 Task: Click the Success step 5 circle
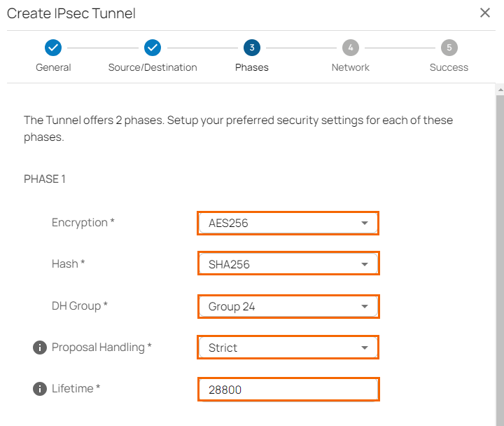[x=449, y=48]
